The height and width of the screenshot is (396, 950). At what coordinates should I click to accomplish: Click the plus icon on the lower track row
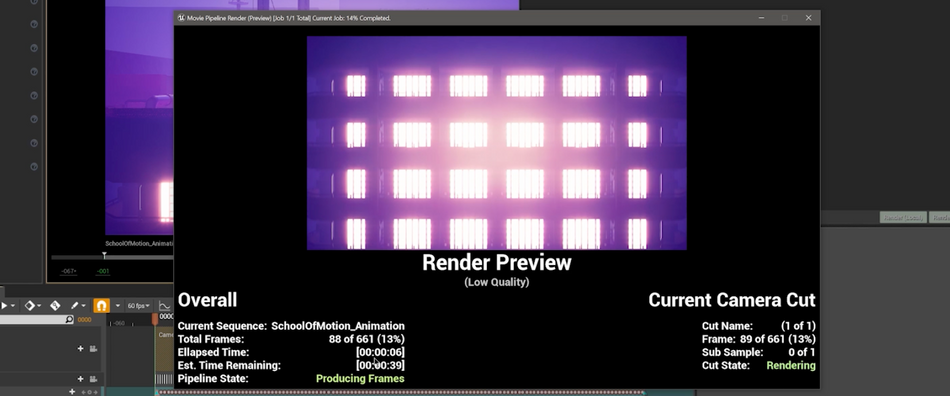[81, 379]
